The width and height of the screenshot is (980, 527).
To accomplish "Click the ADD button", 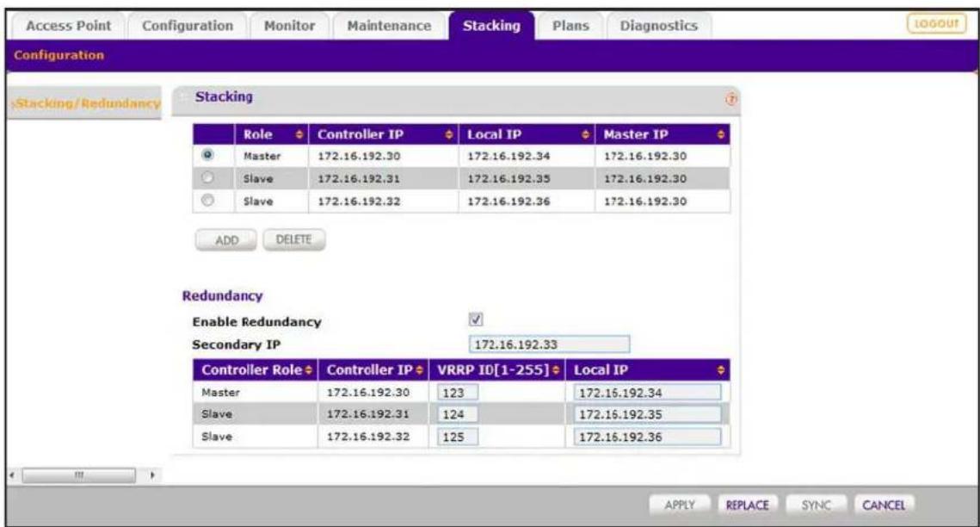I will tap(226, 240).
